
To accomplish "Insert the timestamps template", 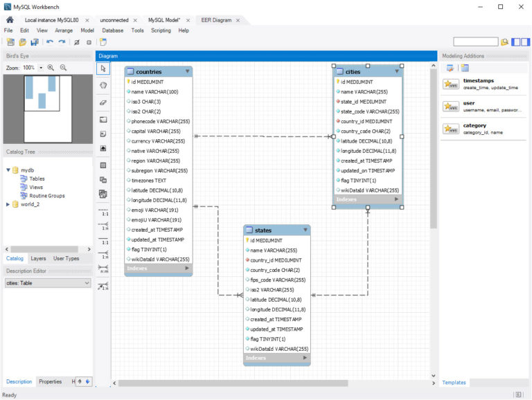I will point(484,84).
